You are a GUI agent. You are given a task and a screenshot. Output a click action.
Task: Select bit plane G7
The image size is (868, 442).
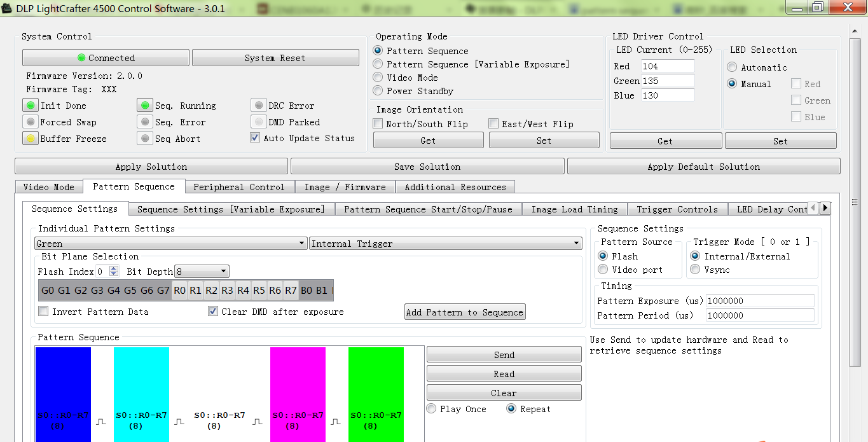click(163, 291)
